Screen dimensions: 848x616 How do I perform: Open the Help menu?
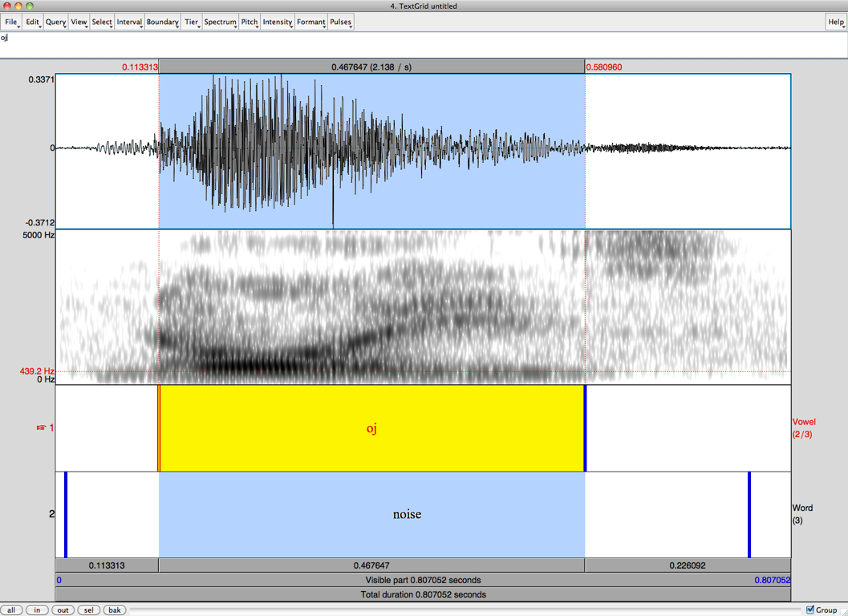pyautogui.click(x=836, y=22)
